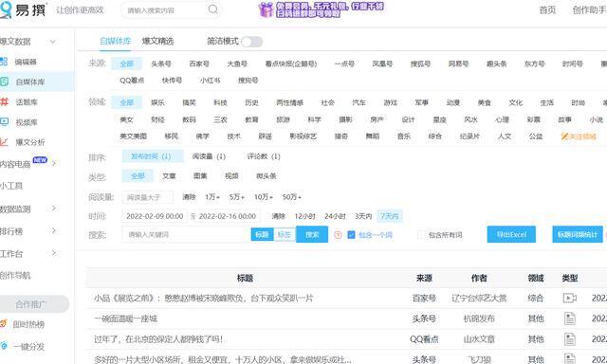This screenshot has width=607, height=364.
Task: Switch to 自媒体库 tab
Action: coord(116,41)
